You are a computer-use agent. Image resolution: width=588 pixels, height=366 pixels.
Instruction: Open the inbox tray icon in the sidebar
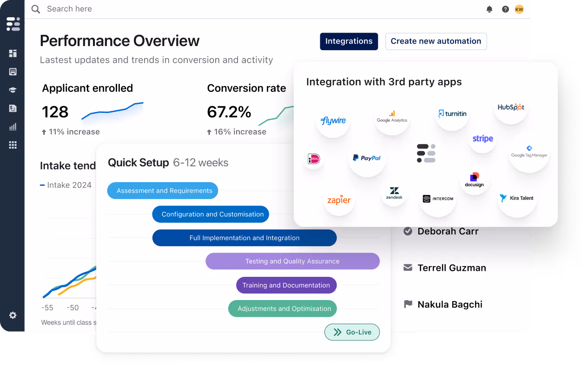tap(13, 72)
